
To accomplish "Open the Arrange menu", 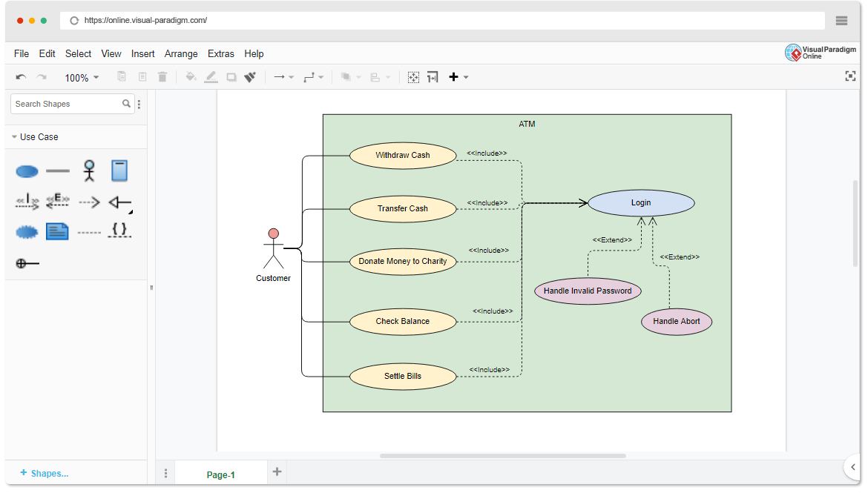I will (x=181, y=53).
